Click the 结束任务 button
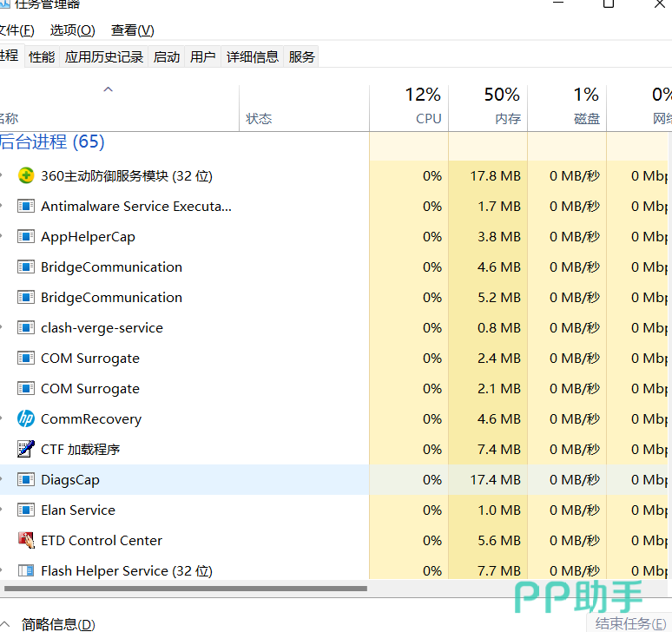672x632 pixels. coord(630,623)
